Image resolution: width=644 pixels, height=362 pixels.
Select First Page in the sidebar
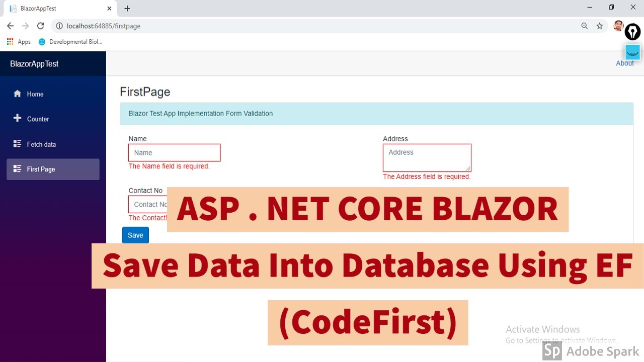tap(53, 169)
